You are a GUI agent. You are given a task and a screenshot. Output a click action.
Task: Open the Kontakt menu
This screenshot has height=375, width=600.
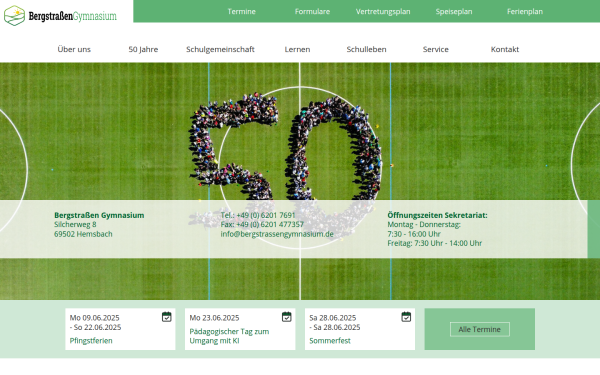pyautogui.click(x=505, y=49)
